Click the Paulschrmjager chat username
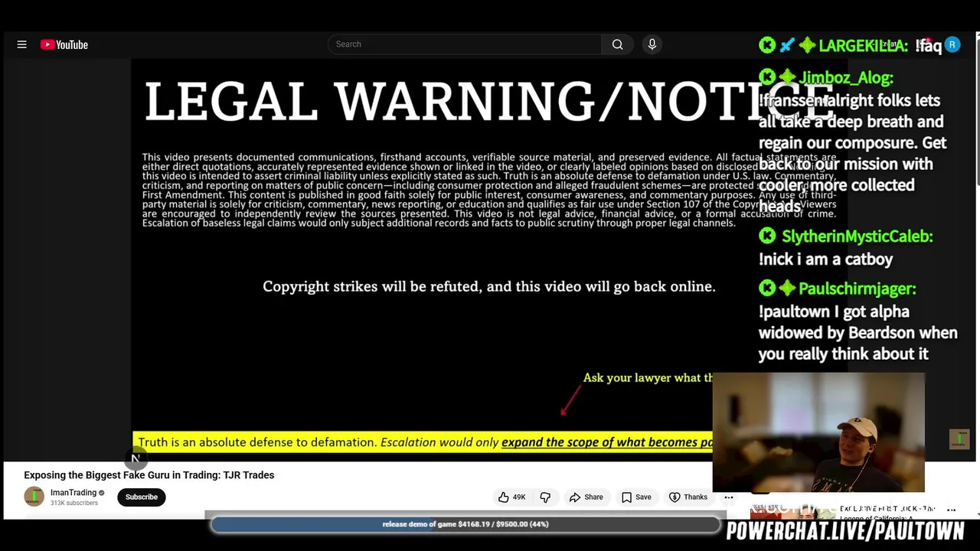980x551 pixels. point(857,289)
